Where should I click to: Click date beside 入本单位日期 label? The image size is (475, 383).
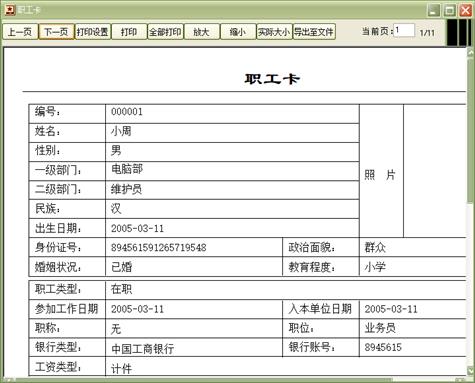coord(391,309)
